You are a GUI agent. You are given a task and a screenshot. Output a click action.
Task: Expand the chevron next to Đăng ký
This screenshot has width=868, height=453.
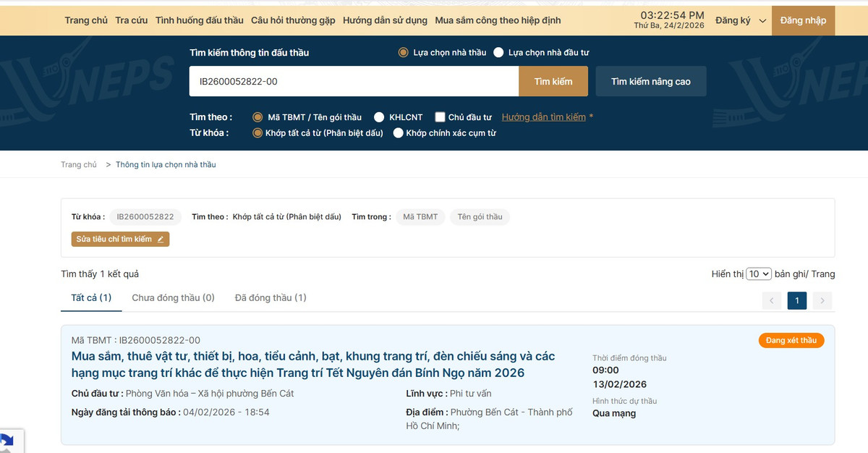pos(762,21)
